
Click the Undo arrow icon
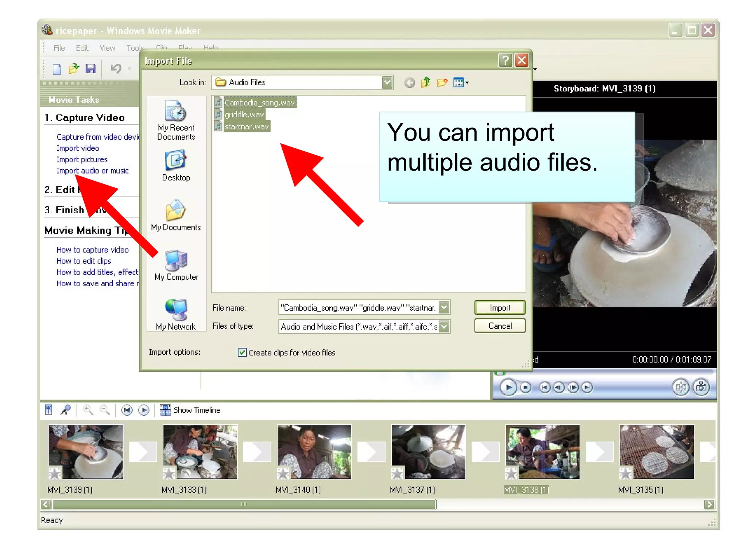click(x=116, y=69)
